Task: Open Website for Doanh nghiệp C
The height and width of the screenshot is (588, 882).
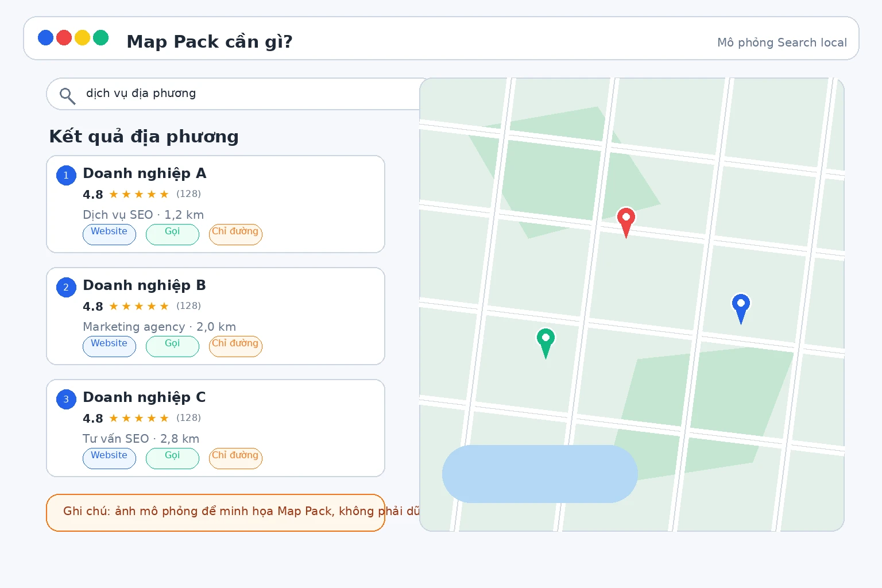Action: click(109, 458)
